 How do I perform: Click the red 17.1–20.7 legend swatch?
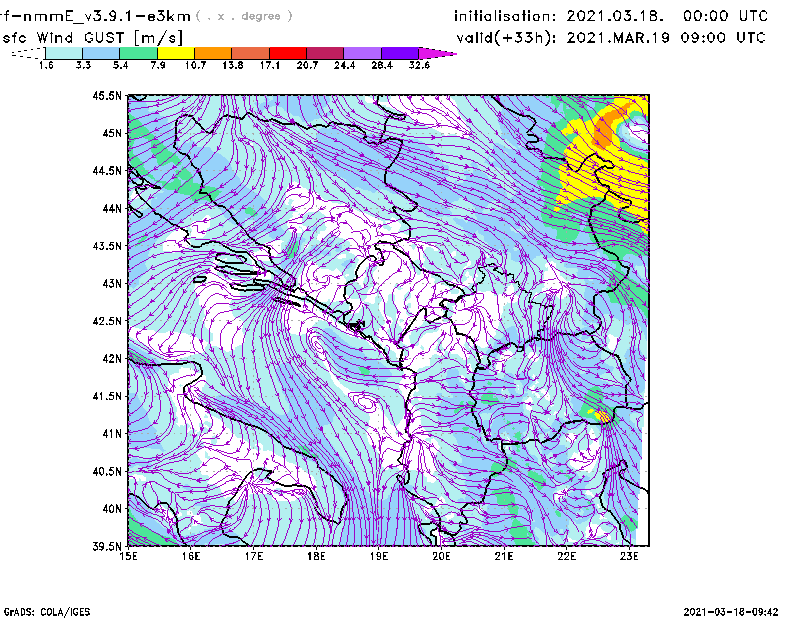[288, 53]
